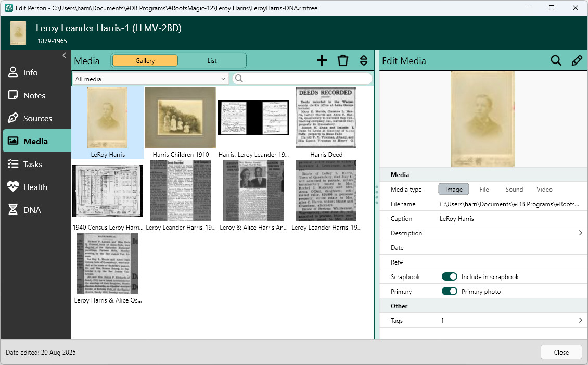This screenshot has width=588, height=365.
Task: Select the LeRoy Harris portrait thumbnail
Action: point(108,123)
